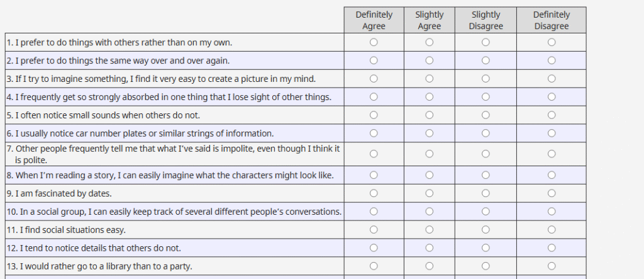Choose Slightly Agree for question 6

(x=430, y=134)
